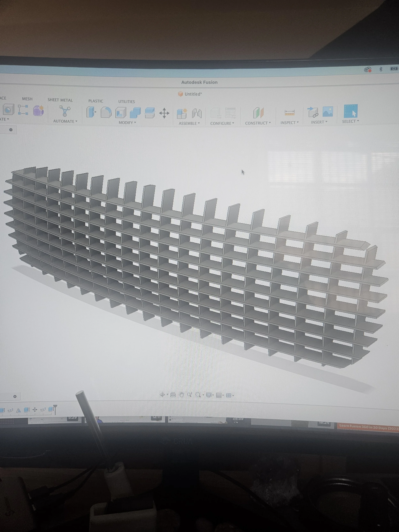
Task: Open the UTILITIES tab
Action: pyautogui.click(x=126, y=102)
